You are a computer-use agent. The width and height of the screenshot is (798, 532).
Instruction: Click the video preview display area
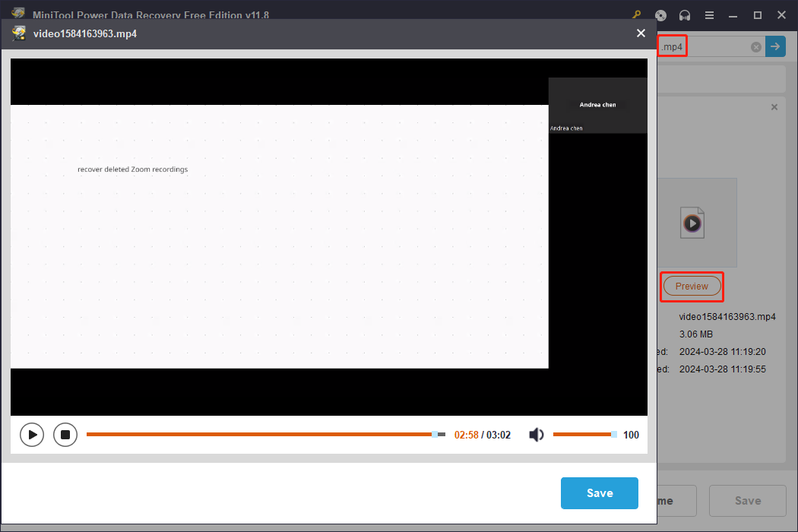click(329, 236)
